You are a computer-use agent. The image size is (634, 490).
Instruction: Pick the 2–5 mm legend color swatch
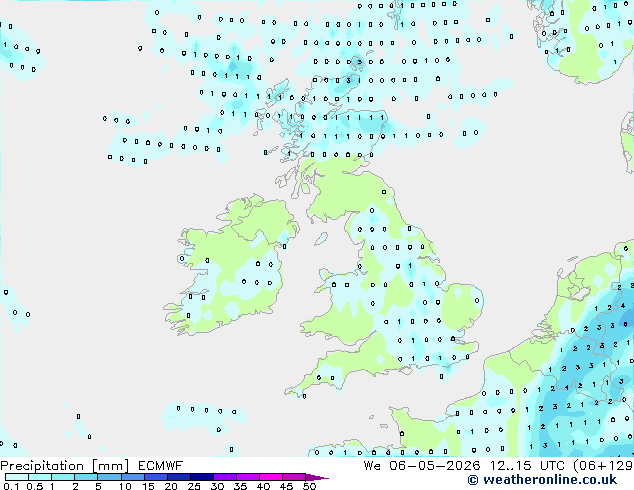(86, 477)
